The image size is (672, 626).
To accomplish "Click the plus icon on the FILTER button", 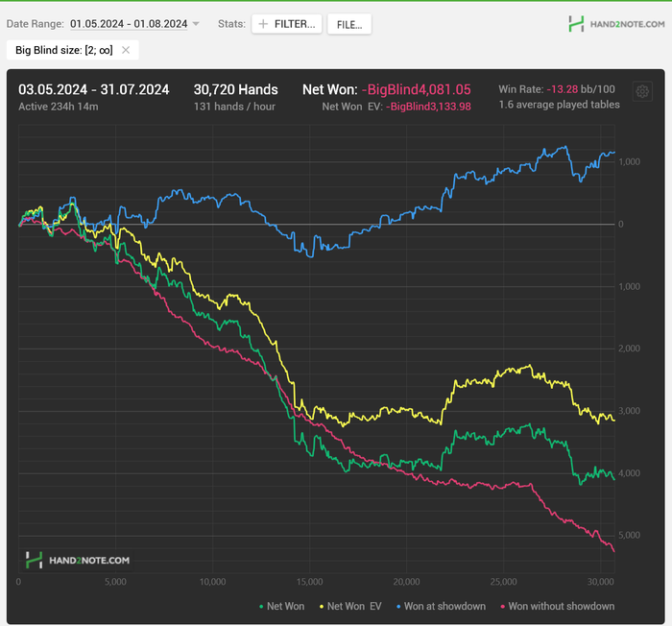I will [263, 24].
